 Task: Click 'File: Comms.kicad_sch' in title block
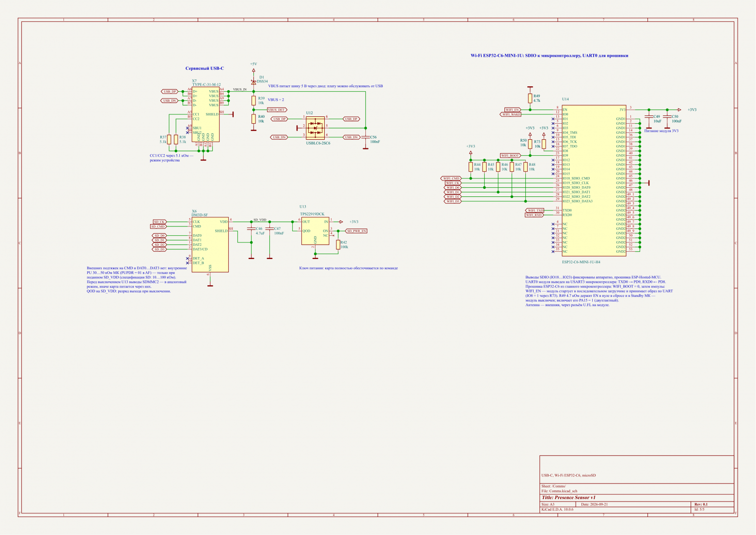560,491
